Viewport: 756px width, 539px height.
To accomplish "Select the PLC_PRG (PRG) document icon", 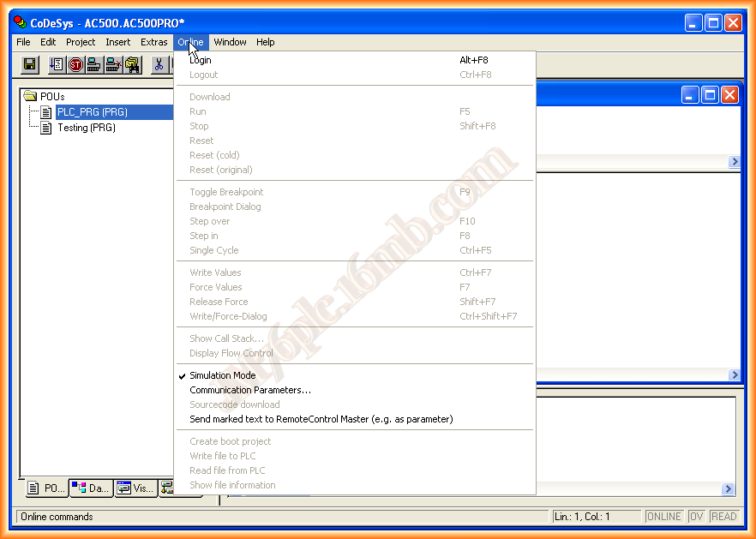I will [46, 112].
